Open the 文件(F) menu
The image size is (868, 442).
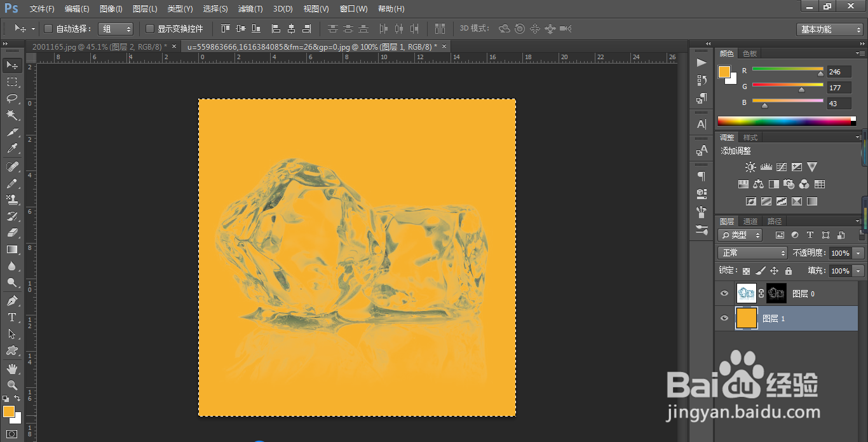(x=42, y=9)
